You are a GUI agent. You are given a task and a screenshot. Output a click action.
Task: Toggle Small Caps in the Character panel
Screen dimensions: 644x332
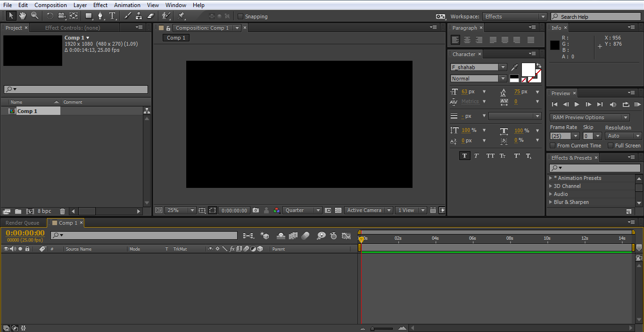coord(503,156)
